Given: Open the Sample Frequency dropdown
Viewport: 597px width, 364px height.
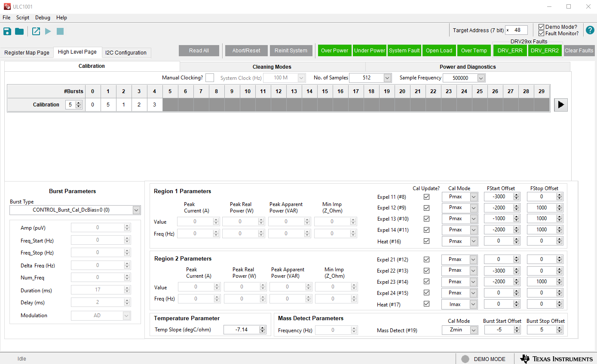Looking at the screenshot, I should (x=481, y=78).
